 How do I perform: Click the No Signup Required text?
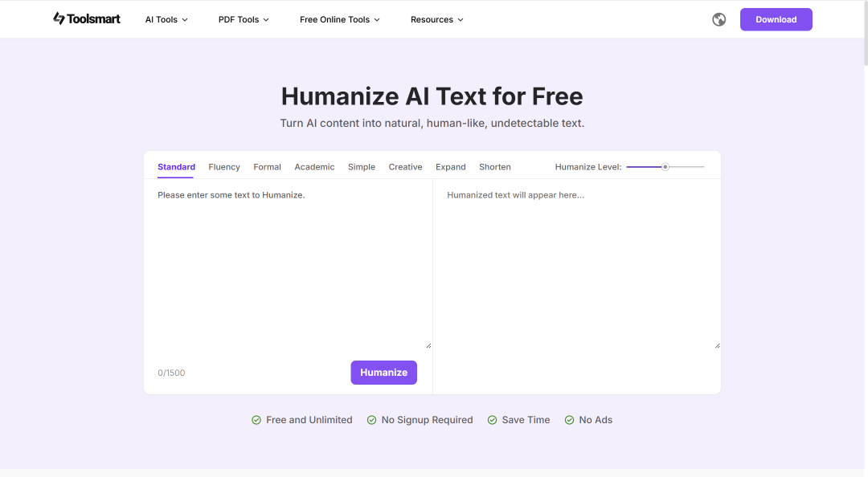(427, 420)
